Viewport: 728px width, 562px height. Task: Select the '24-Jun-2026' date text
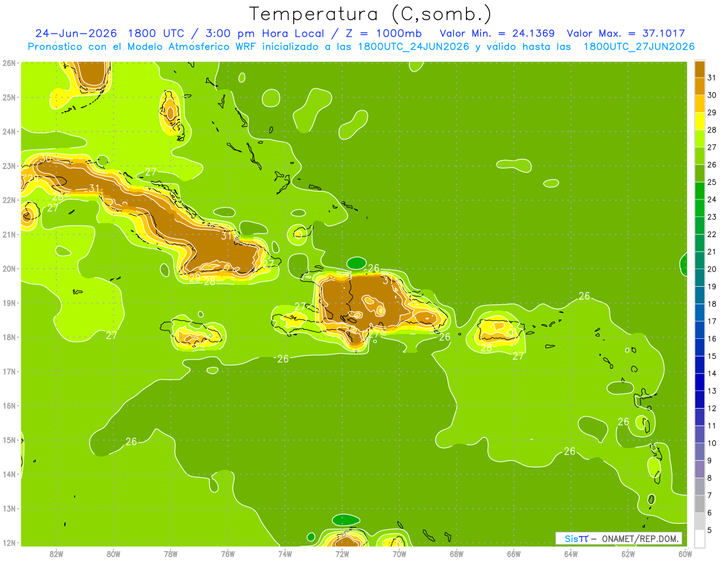click(75, 33)
